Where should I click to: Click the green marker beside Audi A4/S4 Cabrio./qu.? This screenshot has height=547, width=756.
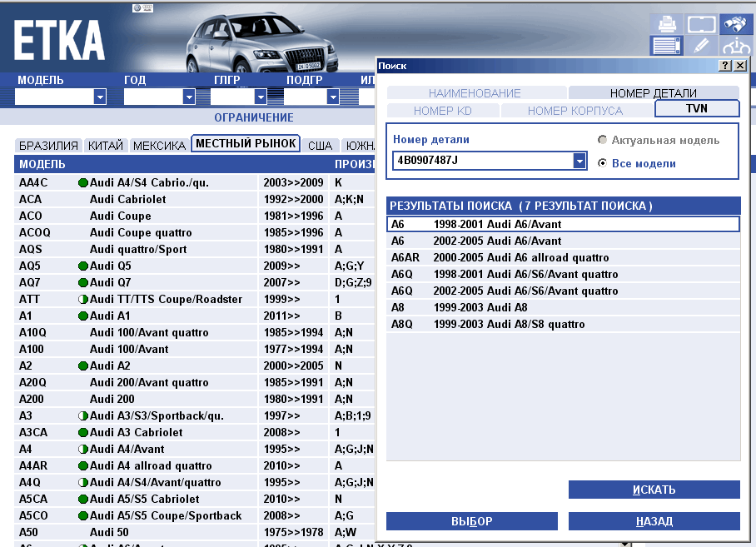coord(83,182)
